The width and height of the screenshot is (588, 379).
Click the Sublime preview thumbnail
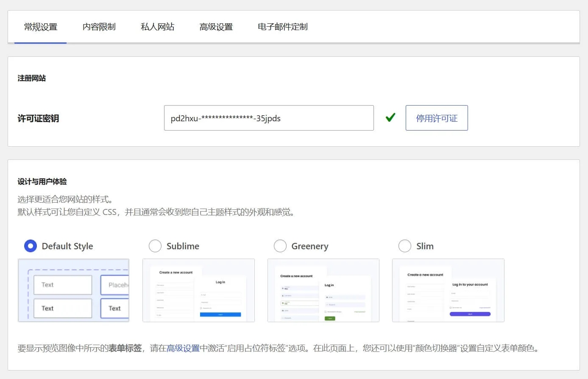coord(198,290)
